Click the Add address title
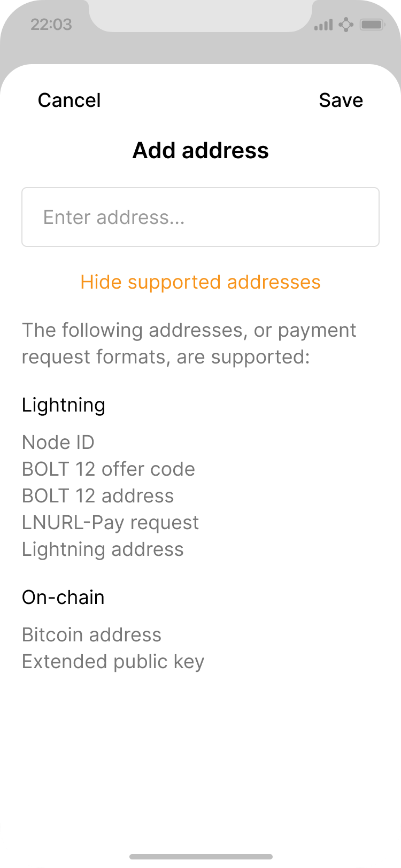Image resolution: width=401 pixels, height=868 pixels. click(200, 150)
